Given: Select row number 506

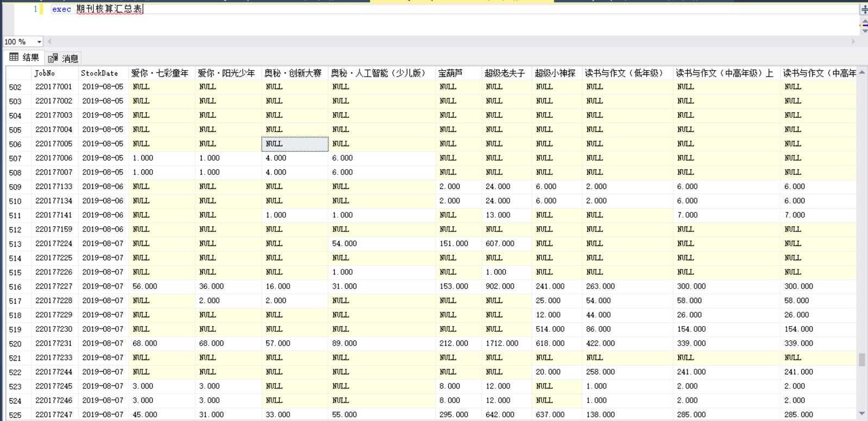Looking at the screenshot, I should coord(18,144).
